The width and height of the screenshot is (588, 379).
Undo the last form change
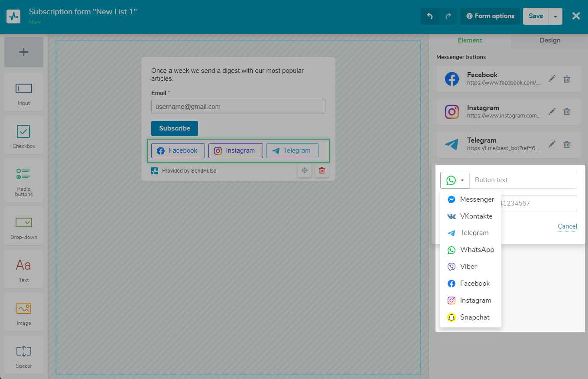tap(430, 16)
